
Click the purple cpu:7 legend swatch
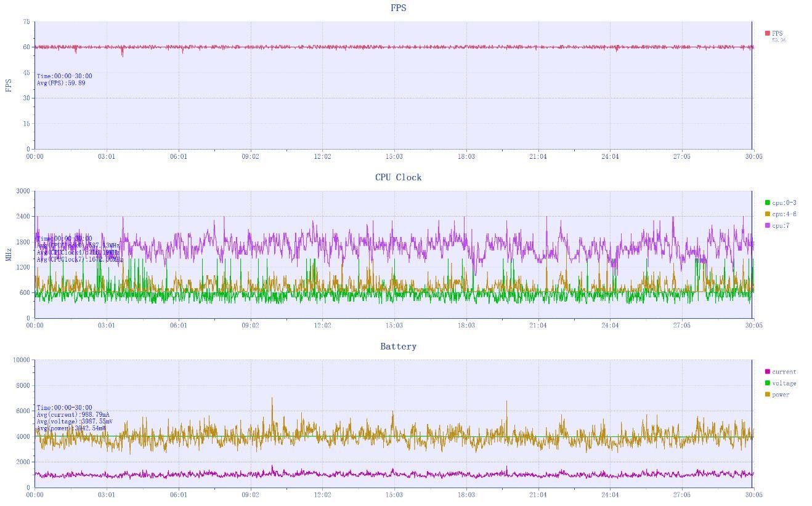768,226
